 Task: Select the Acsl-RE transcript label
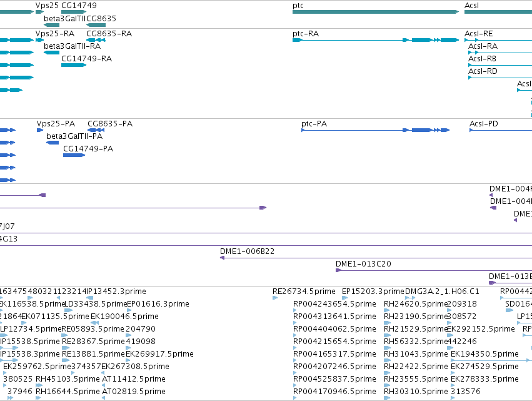tap(478, 34)
